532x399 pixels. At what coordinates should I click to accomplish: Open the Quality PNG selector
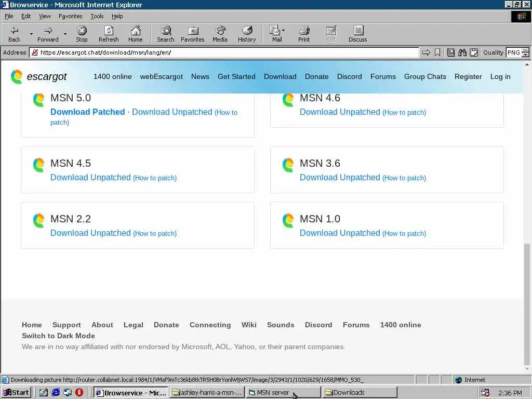(x=517, y=52)
